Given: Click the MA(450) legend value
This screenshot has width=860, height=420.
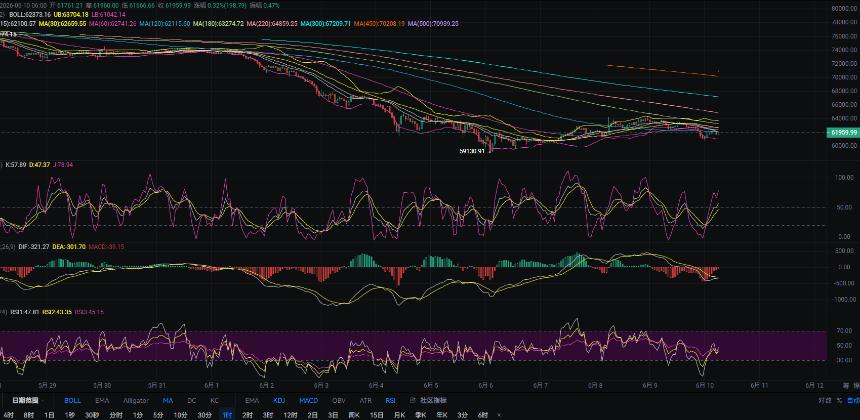Looking at the screenshot, I should (379, 24).
